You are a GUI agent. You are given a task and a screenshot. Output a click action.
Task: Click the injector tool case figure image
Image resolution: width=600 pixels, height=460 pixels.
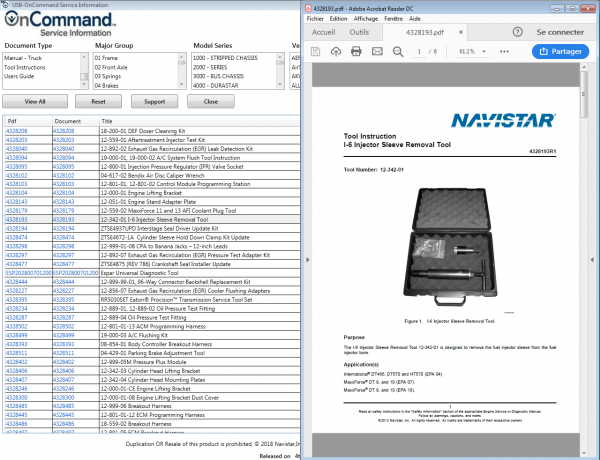pyautogui.click(x=450, y=247)
